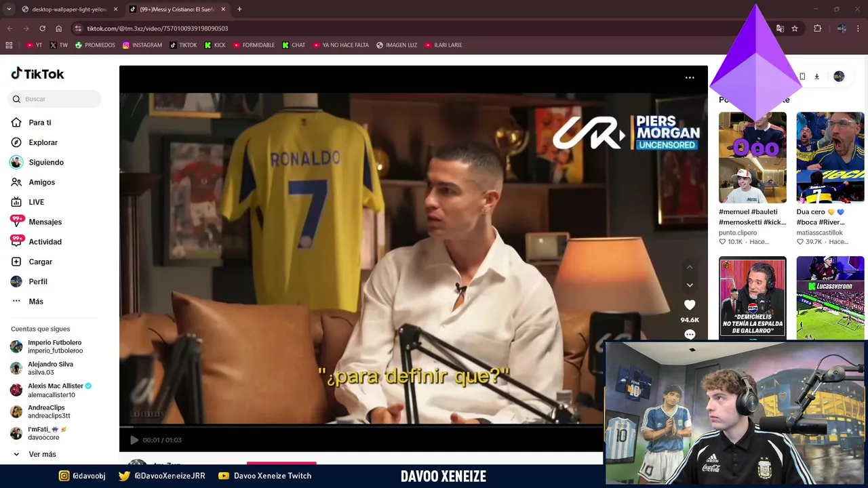Click the browser back button
Image resolution: width=868 pixels, height=488 pixels.
(9, 28)
